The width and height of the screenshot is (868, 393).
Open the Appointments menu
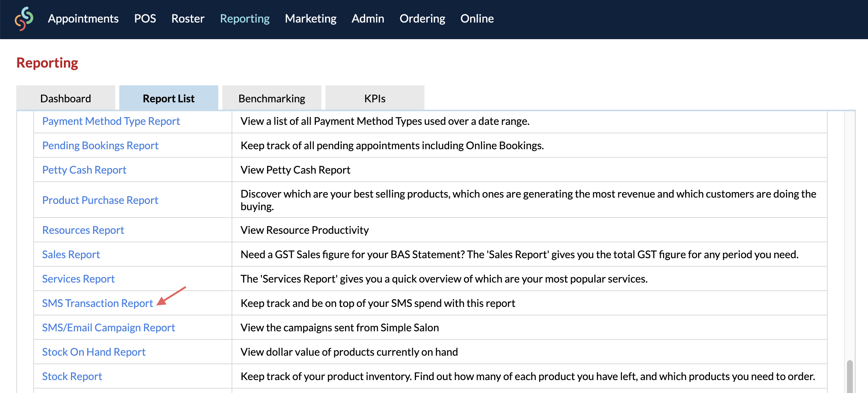pyautogui.click(x=83, y=18)
